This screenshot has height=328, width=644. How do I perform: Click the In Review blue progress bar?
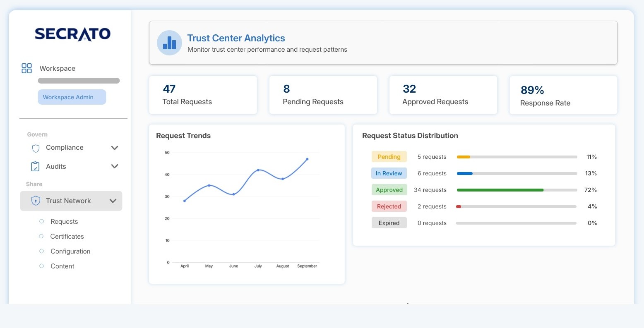coord(464,173)
